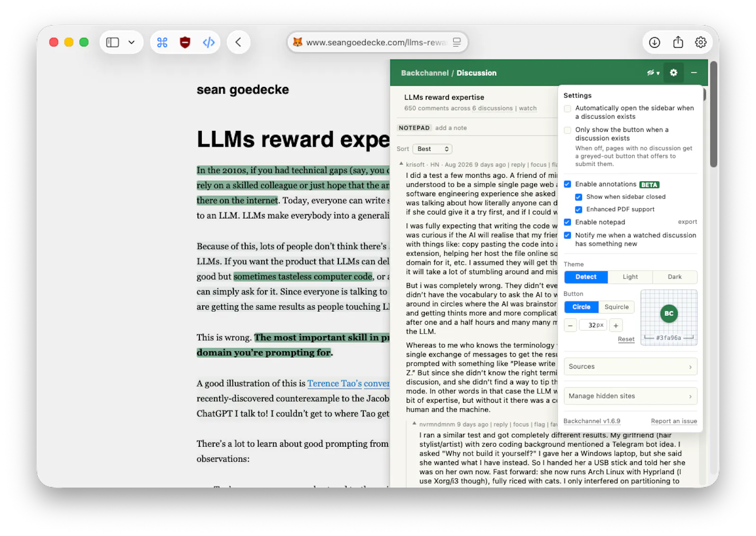Uncheck Enhanced PDF support
The width and height of the screenshot is (756, 536).
coord(578,209)
